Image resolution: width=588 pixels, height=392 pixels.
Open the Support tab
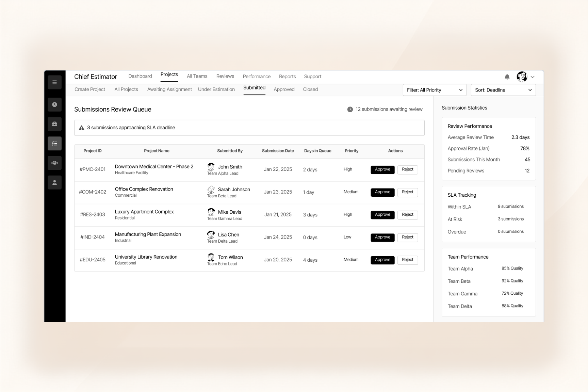(313, 77)
